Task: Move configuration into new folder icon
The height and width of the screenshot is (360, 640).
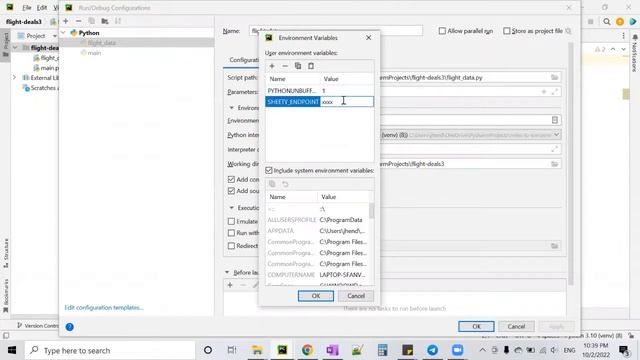Action: (105, 21)
